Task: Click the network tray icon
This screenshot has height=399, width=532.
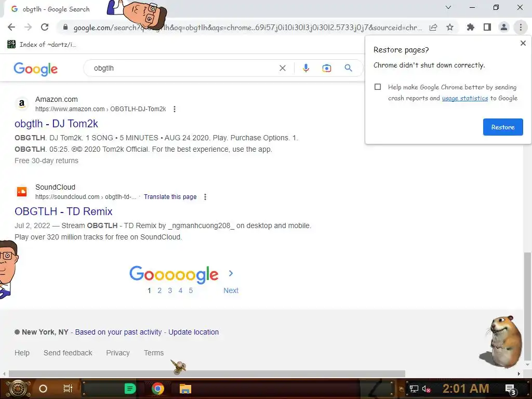Action: [x=414, y=389]
